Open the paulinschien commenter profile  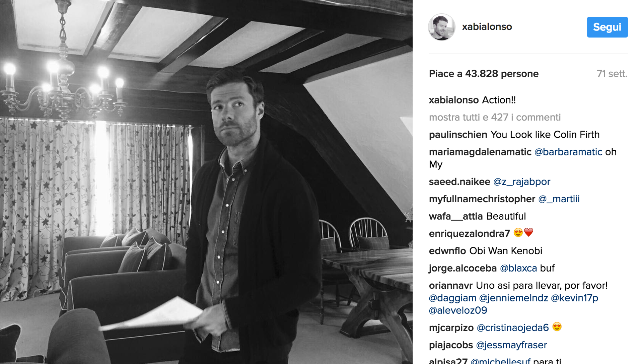pos(458,135)
